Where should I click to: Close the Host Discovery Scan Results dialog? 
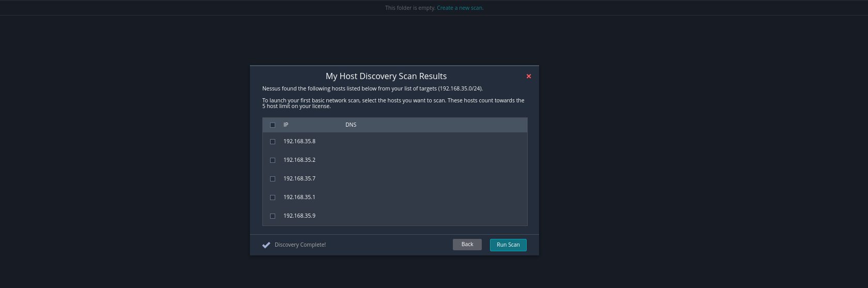coord(528,76)
